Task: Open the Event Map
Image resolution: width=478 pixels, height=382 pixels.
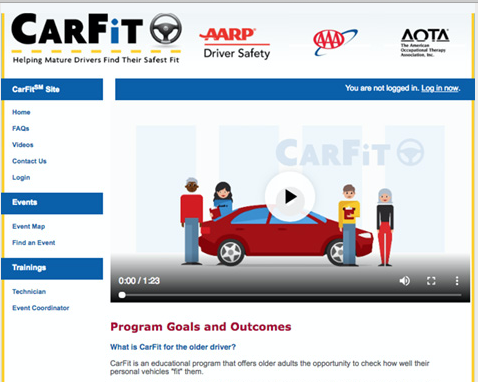Action: tap(29, 227)
